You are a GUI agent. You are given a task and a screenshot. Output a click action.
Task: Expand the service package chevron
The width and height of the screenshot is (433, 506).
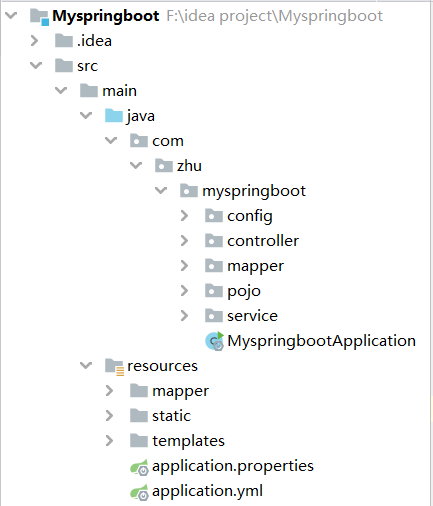click(184, 316)
